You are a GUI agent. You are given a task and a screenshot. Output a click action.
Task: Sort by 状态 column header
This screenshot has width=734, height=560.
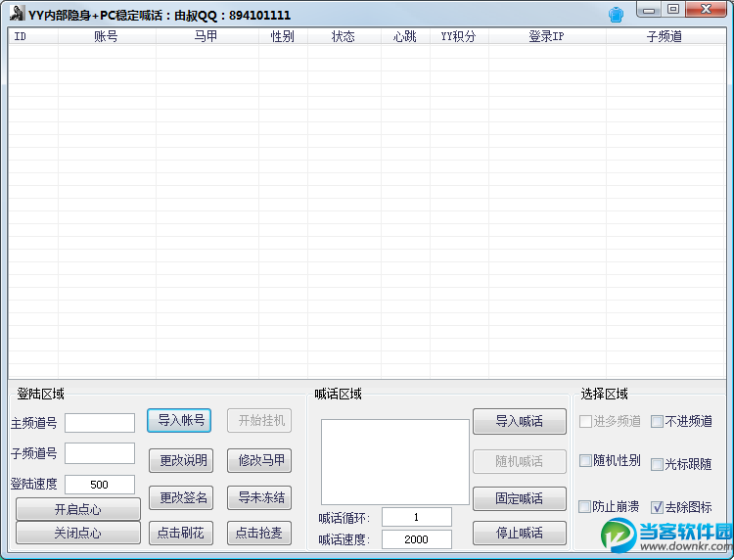(x=344, y=36)
